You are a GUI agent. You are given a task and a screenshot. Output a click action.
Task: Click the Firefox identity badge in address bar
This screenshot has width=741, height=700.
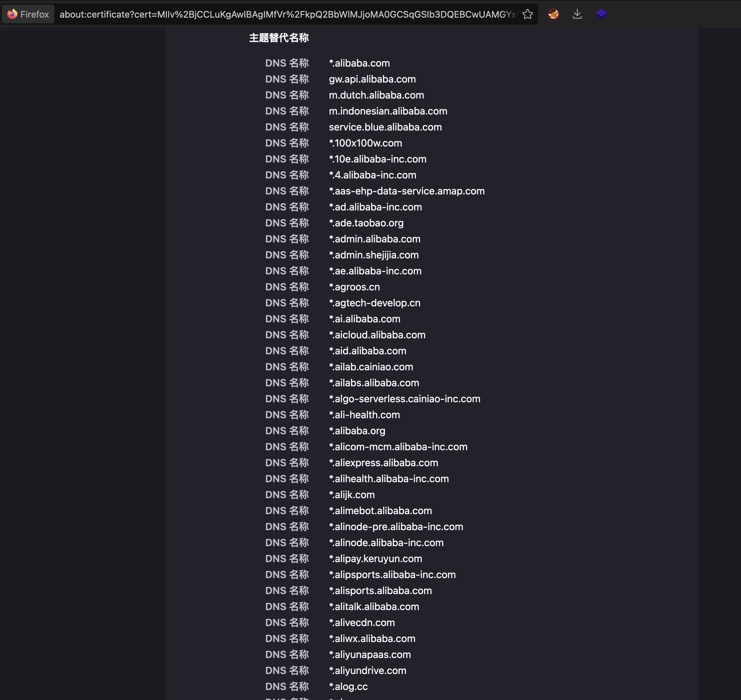(28, 14)
